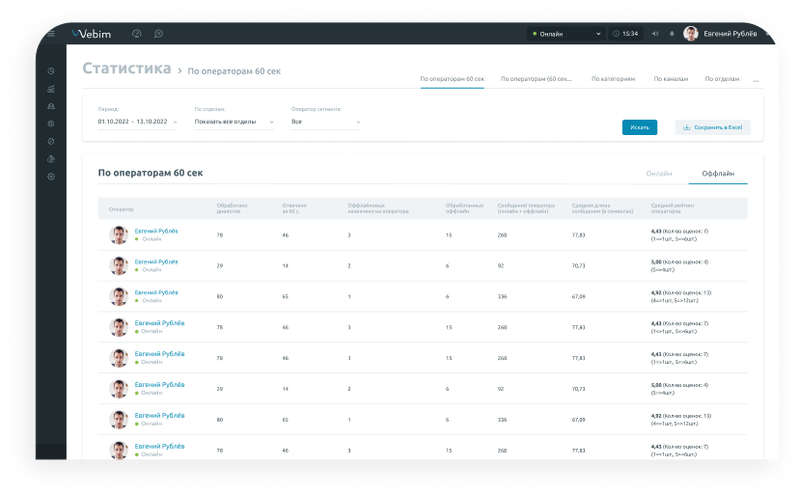The height and width of the screenshot is (493, 800).
Task: Click the Webim logo
Action: coord(91,34)
